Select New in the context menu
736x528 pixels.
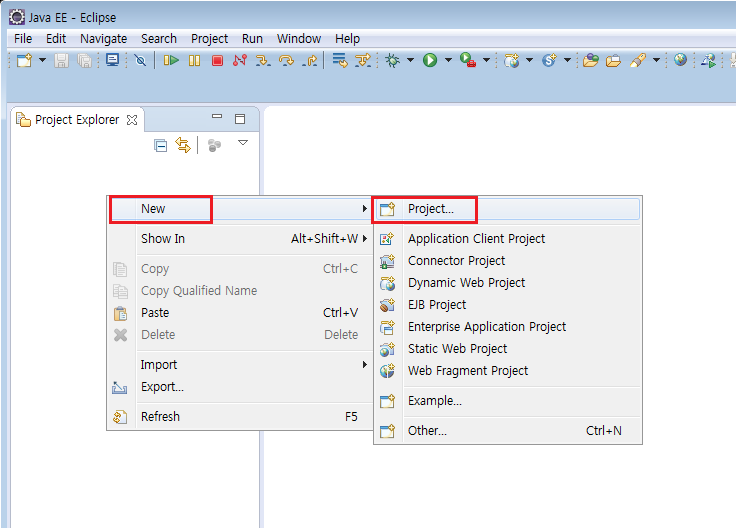240,209
